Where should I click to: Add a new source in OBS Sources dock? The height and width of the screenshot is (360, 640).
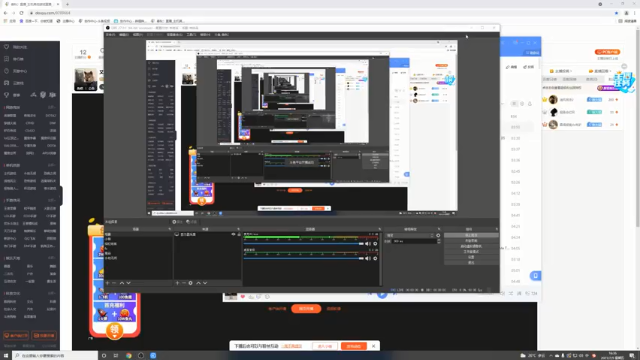tap(177, 283)
